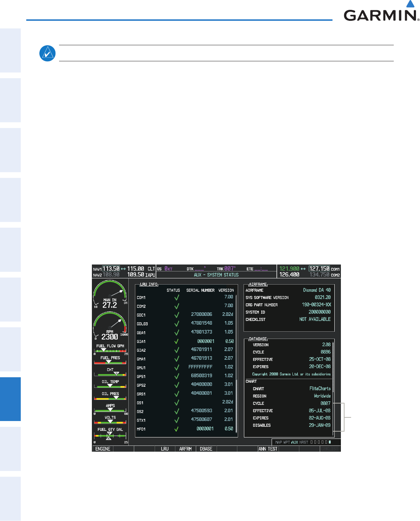Click airframe value Diamond DA 40
Viewport: 420px width, 521px height.
pyautogui.click(x=317, y=290)
